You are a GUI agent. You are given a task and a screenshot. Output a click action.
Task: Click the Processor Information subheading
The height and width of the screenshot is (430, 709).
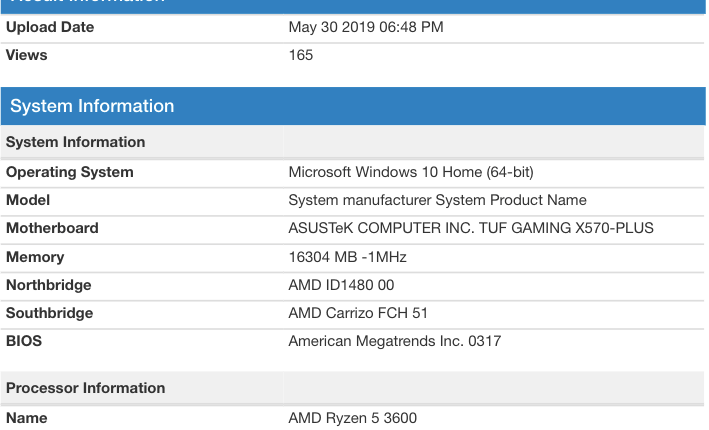pos(85,388)
